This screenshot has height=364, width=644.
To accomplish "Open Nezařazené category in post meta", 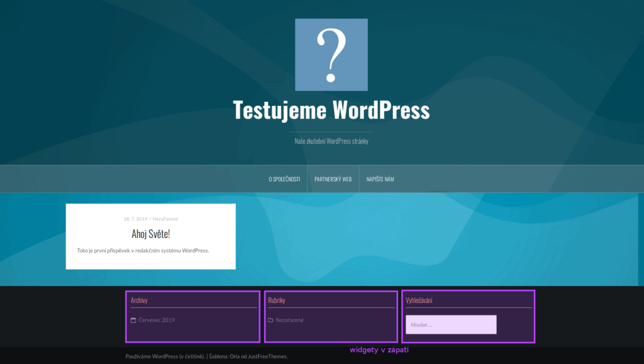I will point(165,219).
